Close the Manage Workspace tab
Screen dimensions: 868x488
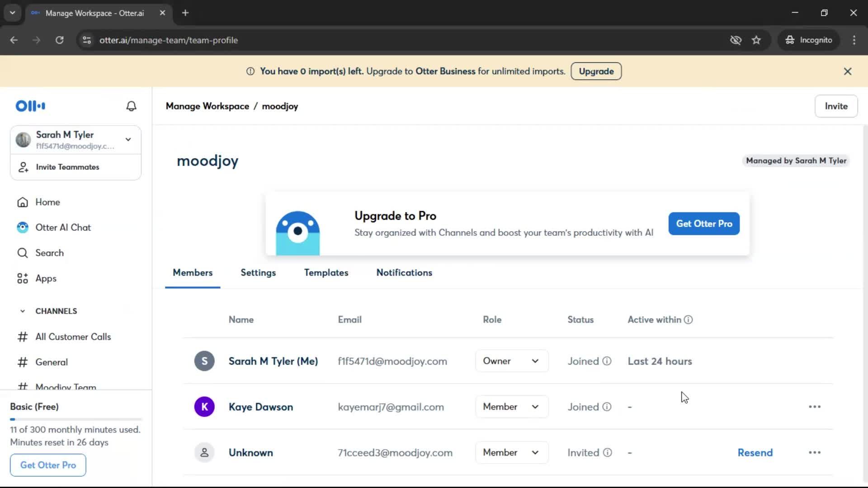[162, 13]
